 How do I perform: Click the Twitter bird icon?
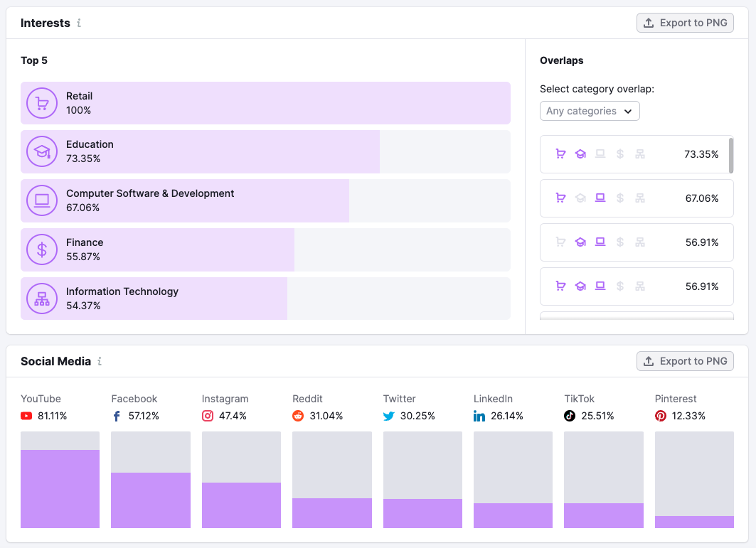(388, 416)
